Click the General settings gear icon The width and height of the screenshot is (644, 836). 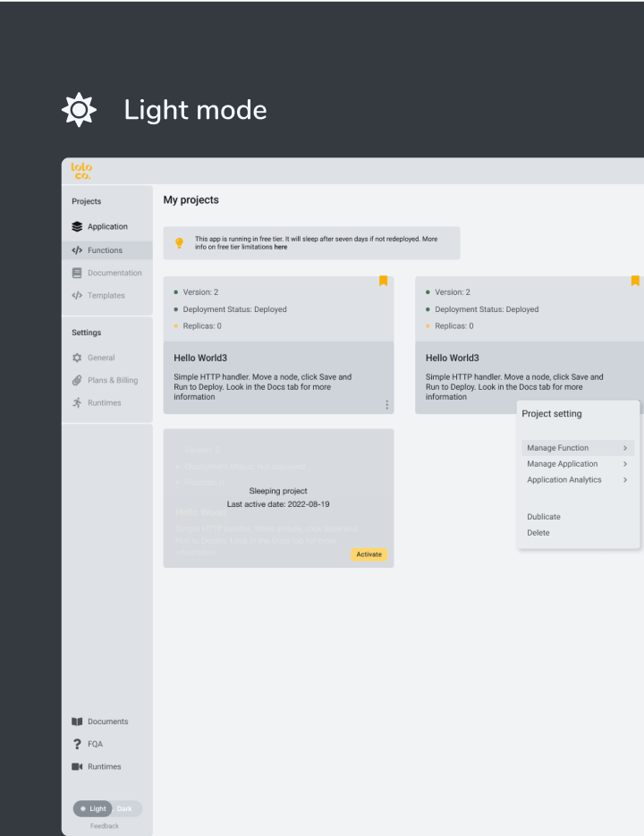tap(77, 358)
